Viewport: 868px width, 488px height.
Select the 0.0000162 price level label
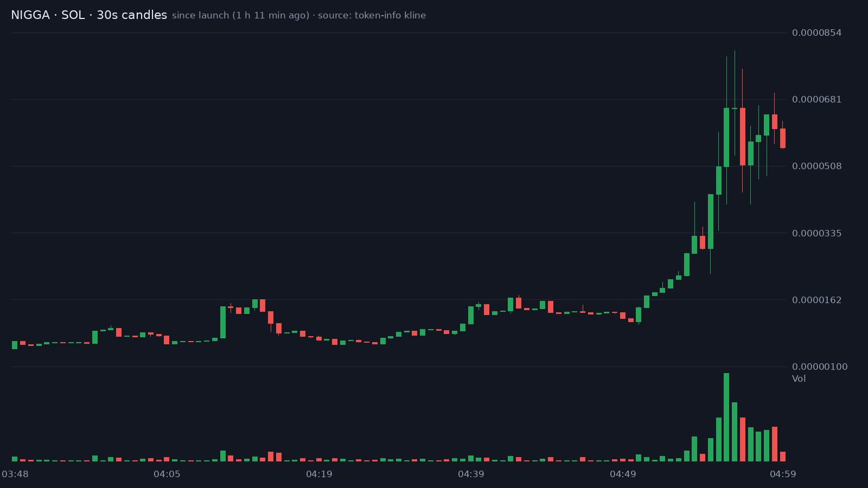click(x=816, y=300)
